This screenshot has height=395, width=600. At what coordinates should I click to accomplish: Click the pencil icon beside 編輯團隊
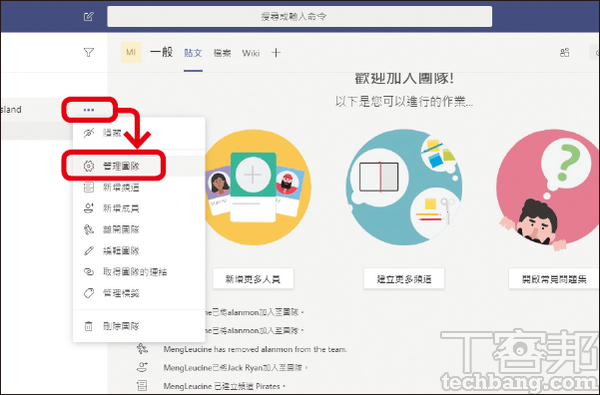(88, 251)
